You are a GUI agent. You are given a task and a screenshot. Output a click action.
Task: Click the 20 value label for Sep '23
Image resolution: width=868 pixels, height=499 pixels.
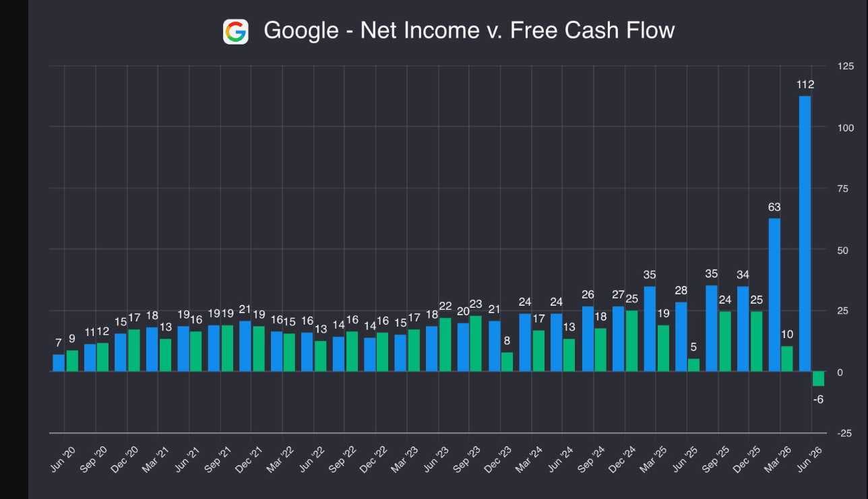tap(463, 311)
